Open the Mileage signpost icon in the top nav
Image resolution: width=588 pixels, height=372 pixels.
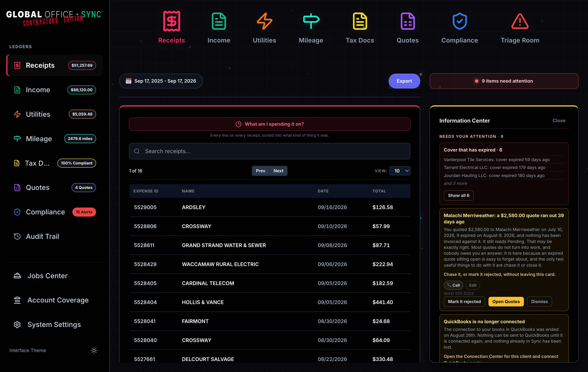coord(311,21)
